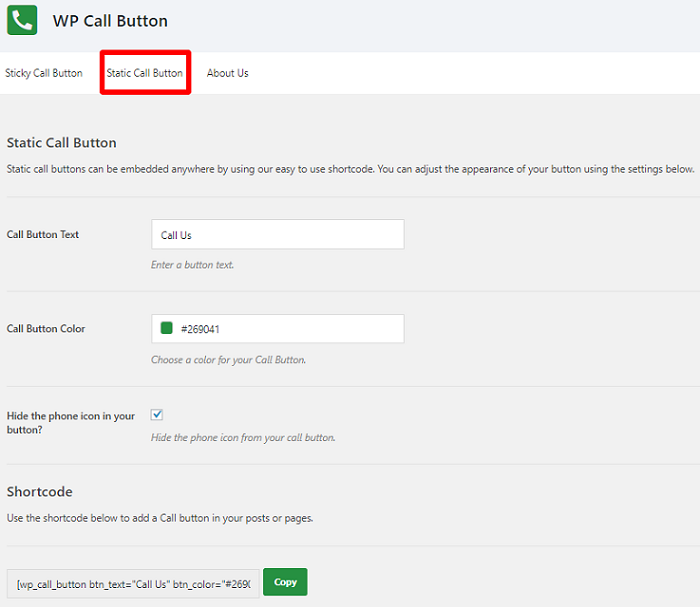700x607 pixels.
Task: Click the Shortcode heading
Action: (x=40, y=492)
